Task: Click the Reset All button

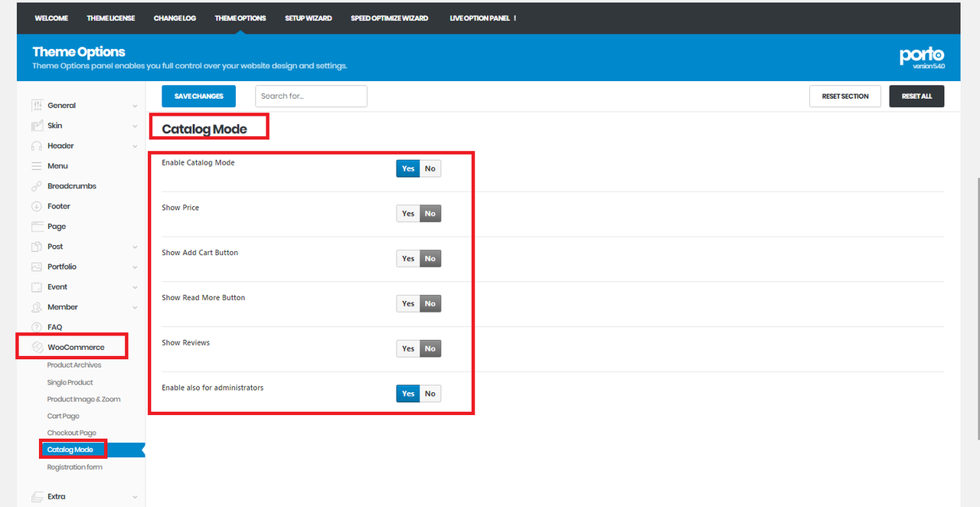Action: 916,96
